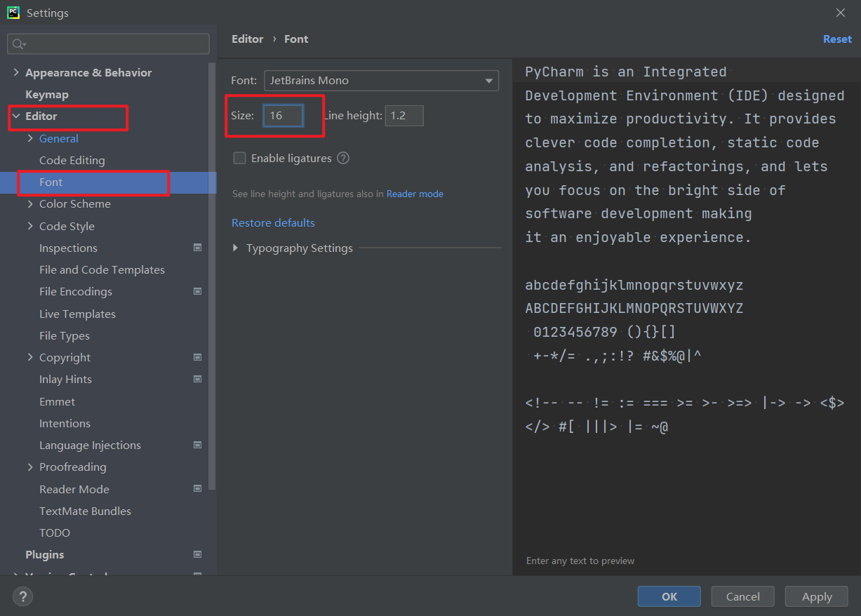
Task: Click the project-level icon beside Plugins
Action: click(198, 554)
